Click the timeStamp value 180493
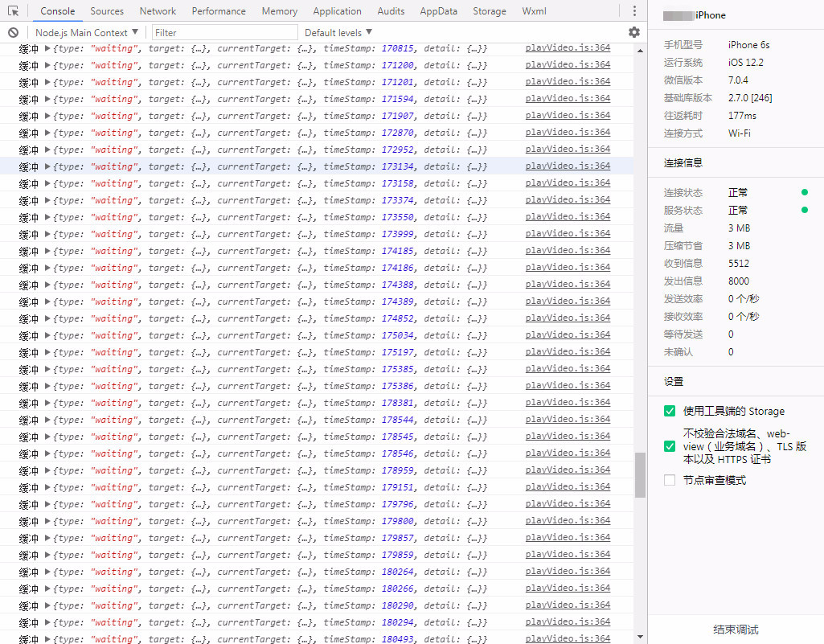The height and width of the screenshot is (644, 824). (398, 638)
